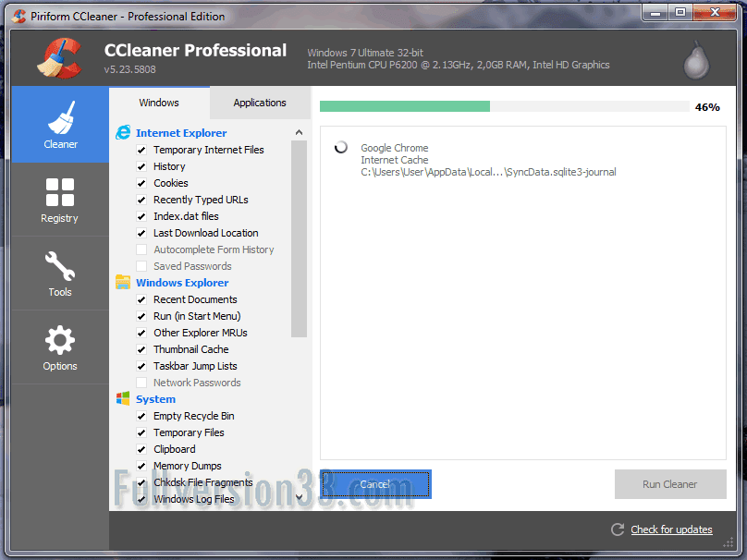Maximize the CCleaner window
This screenshot has width=747, height=560.
click(680, 13)
